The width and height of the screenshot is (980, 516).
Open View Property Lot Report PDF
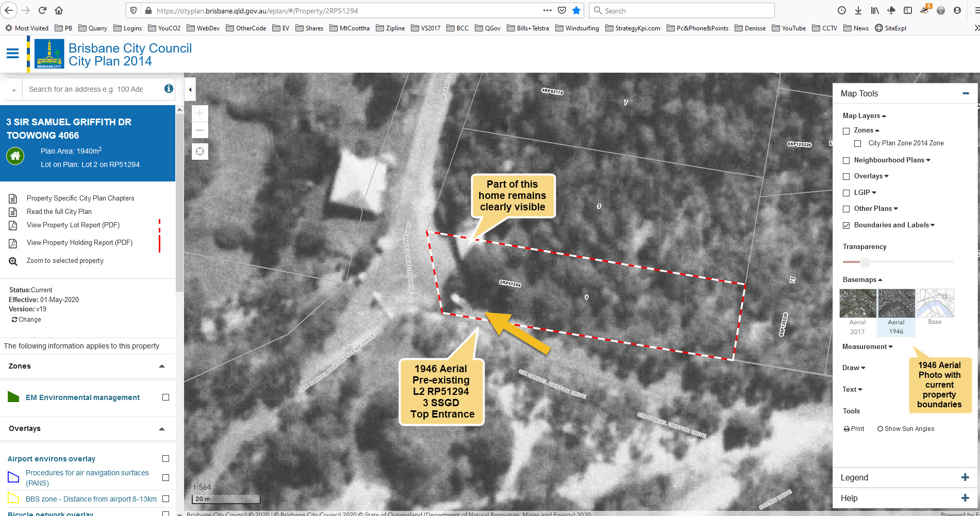click(73, 225)
